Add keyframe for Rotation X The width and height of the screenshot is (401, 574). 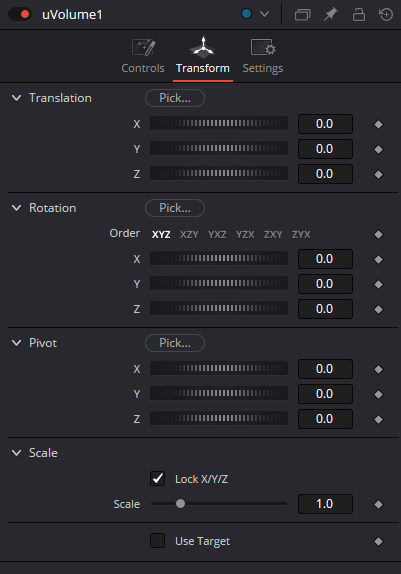coord(378,260)
